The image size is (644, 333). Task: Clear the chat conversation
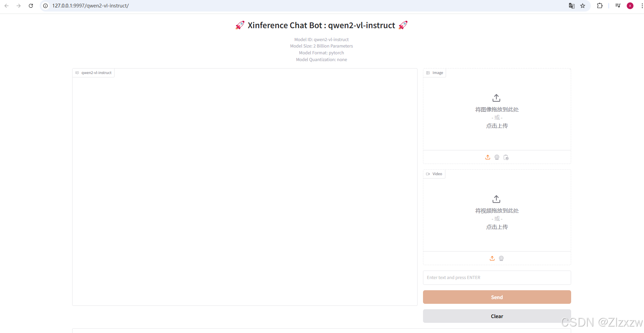point(497,316)
